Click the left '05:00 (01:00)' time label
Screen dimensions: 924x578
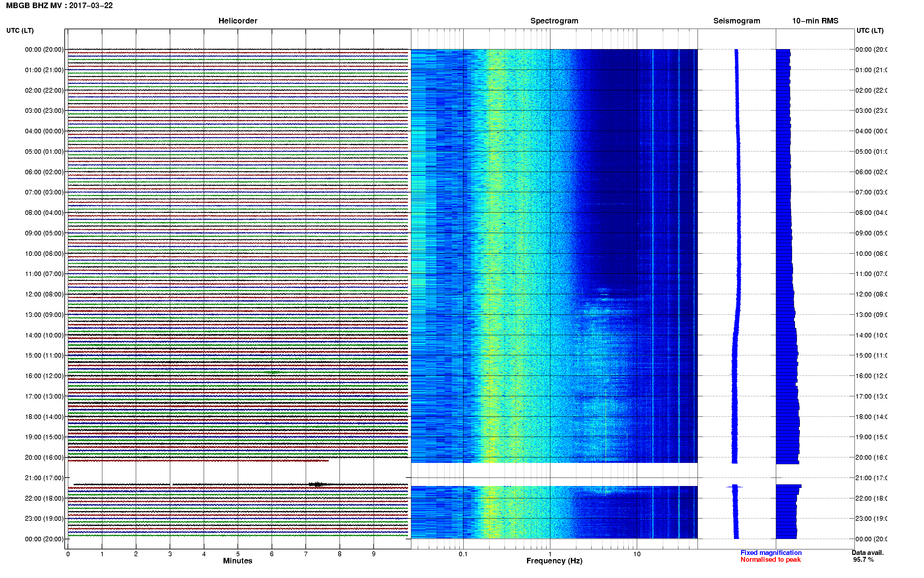point(44,151)
